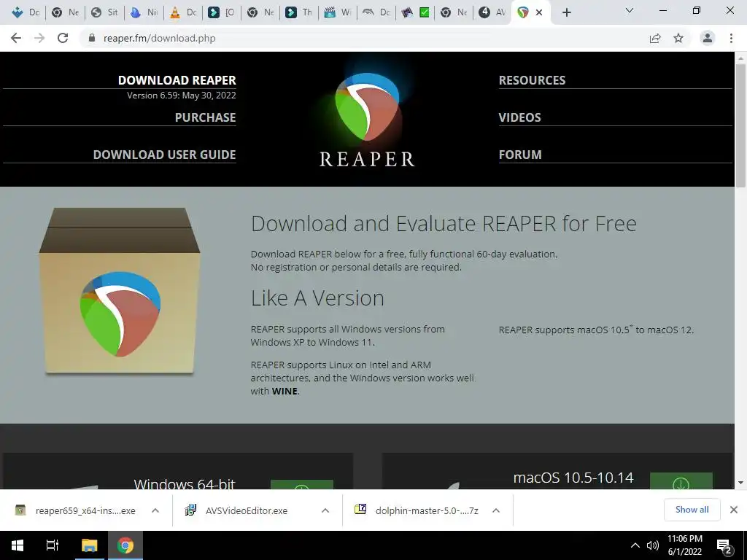747x560 pixels.
Task: Open the downloaded reaper659_x64 installer file
Action: (x=76, y=510)
